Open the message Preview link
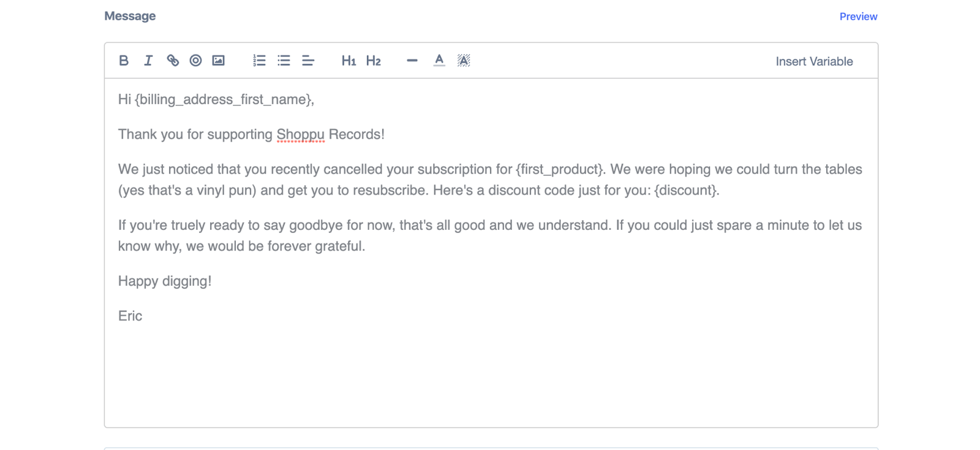The image size is (980, 450). 858,17
